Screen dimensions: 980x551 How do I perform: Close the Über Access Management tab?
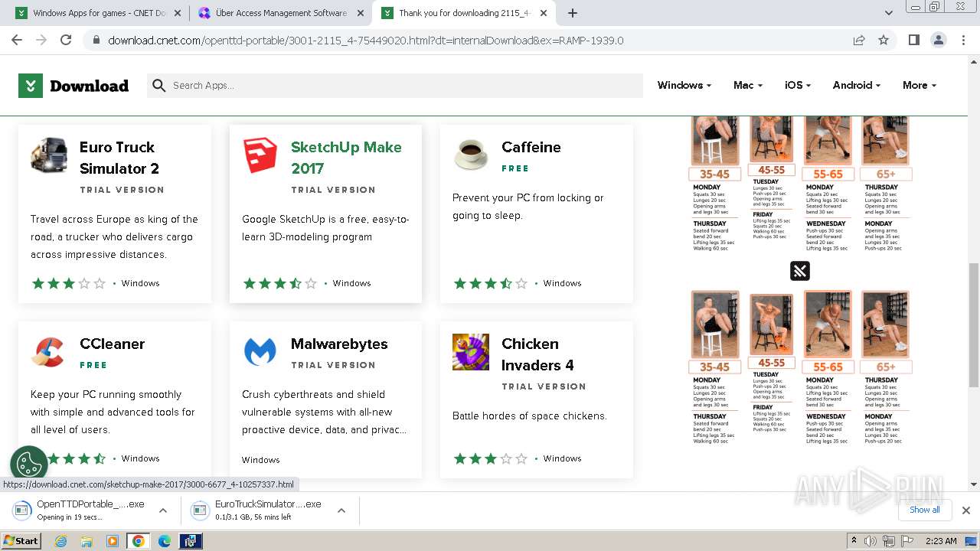(x=359, y=13)
